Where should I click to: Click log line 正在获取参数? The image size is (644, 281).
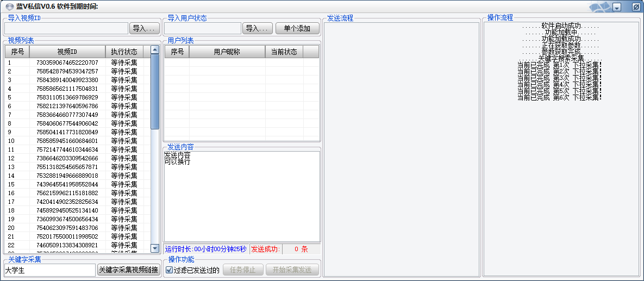point(561,46)
